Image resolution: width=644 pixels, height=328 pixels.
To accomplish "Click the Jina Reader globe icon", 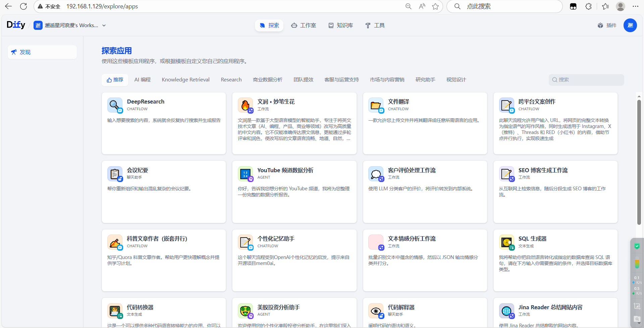I will [x=506, y=311].
